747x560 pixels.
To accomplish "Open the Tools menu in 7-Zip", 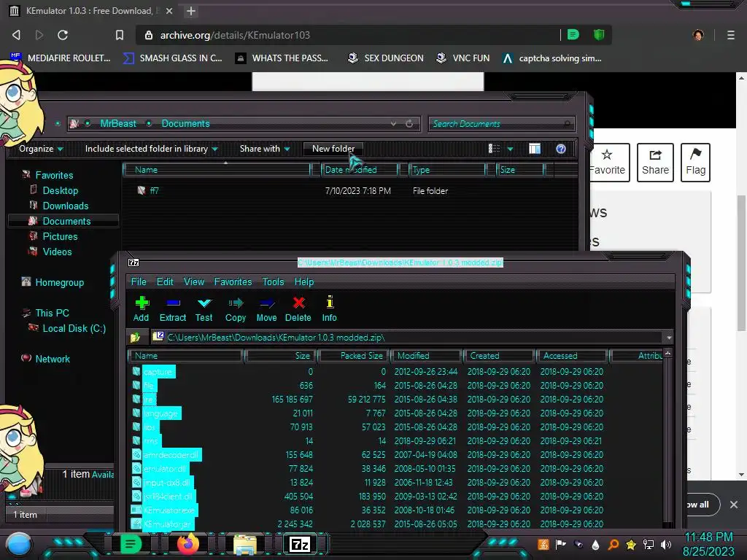I will pos(273,282).
